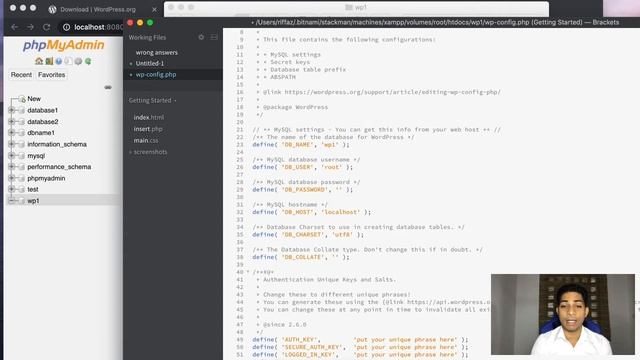Open the SQL documentation page icon
The height and width of the screenshot is (360, 640).
coord(69,61)
